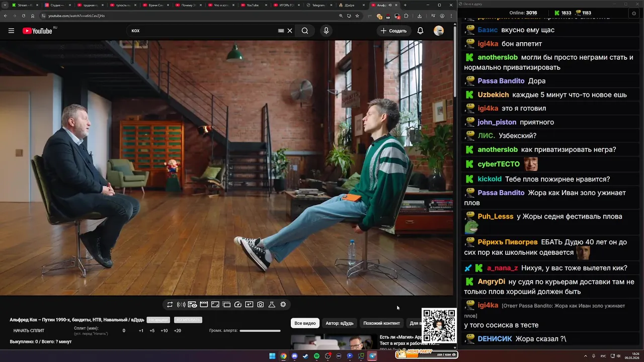Click the browser address bar URL
The height and width of the screenshot is (362, 644).
pyautogui.click(x=76, y=16)
